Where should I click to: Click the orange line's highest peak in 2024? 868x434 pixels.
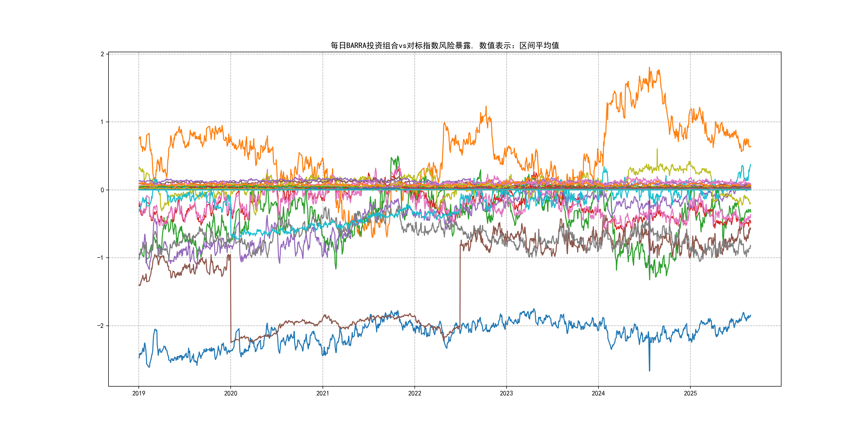[649, 68]
